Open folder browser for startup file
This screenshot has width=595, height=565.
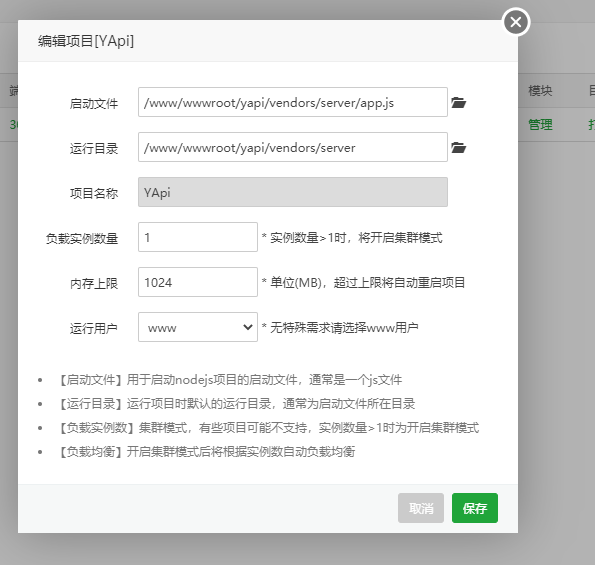pos(458,102)
